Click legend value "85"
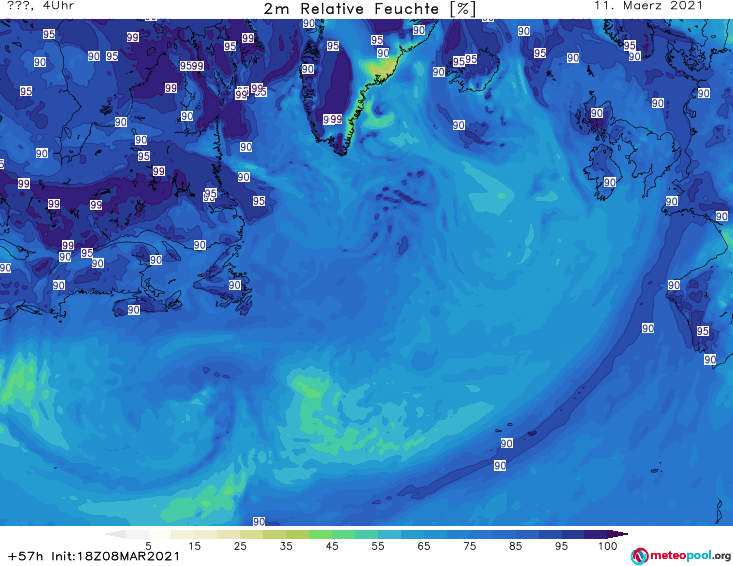This screenshot has height=566, width=733. coord(515,546)
